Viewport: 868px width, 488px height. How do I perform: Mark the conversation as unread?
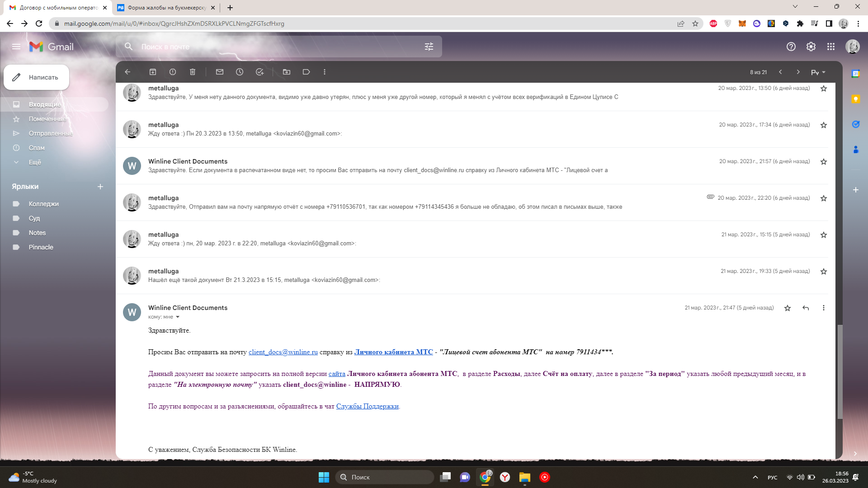pyautogui.click(x=220, y=72)
